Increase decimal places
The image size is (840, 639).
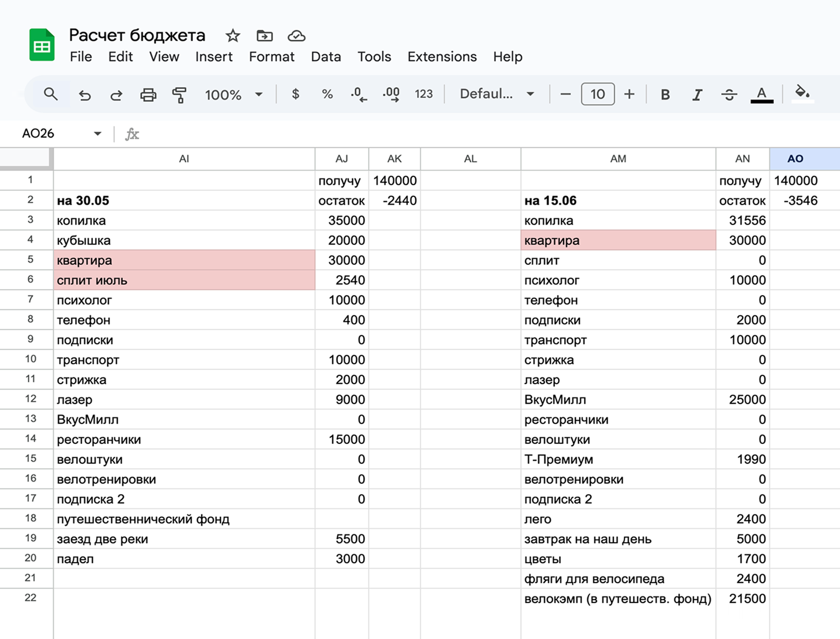point(391,95)
